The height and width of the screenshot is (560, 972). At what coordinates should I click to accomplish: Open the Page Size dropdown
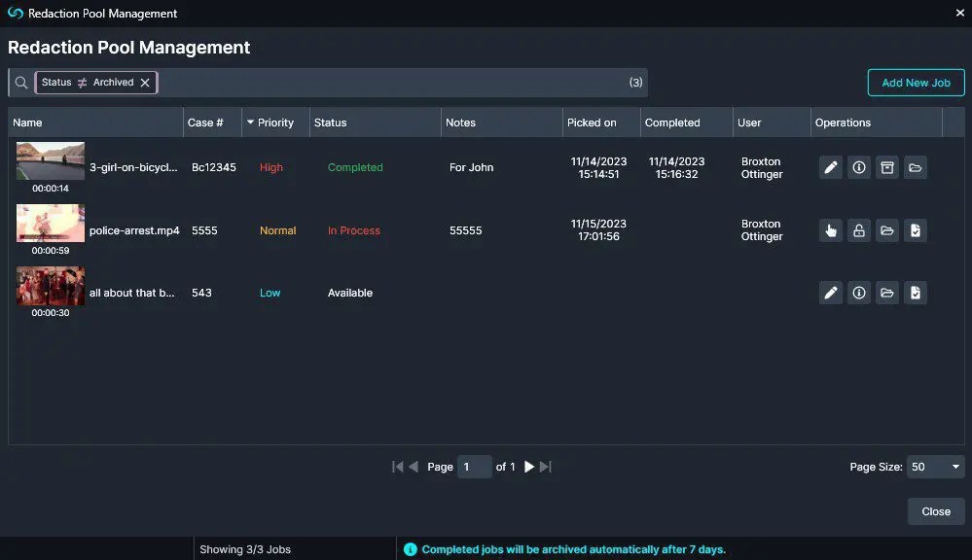click(x=934, y=467)
